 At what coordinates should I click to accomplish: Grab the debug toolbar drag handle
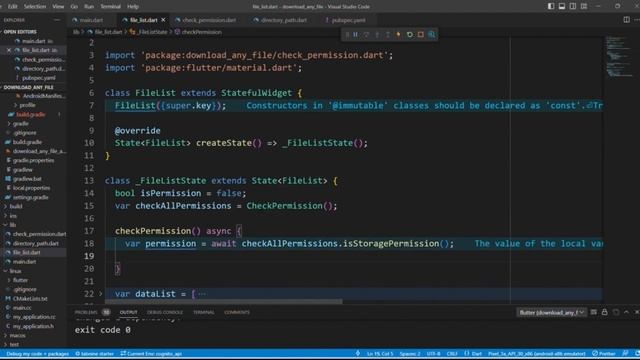click(347, 35)
